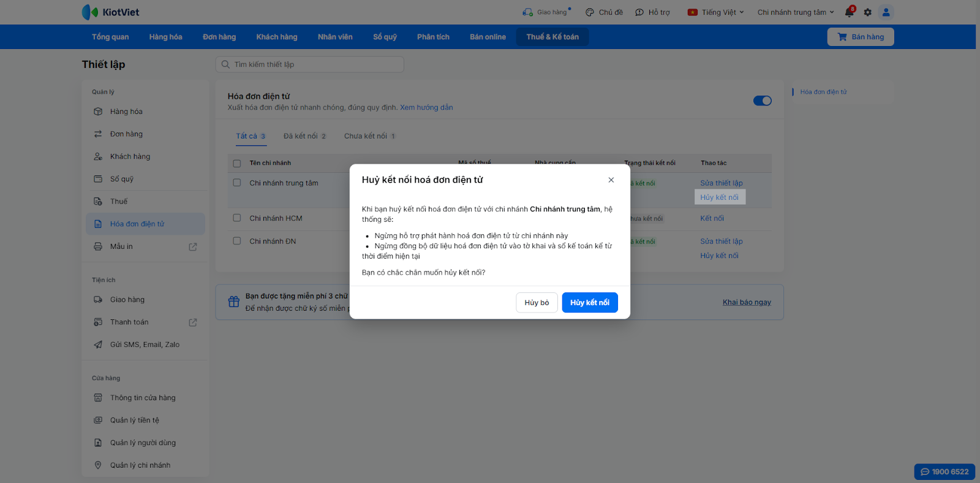Open the Chi nhánh trung tâm branch dropdown

pos(796,12)
